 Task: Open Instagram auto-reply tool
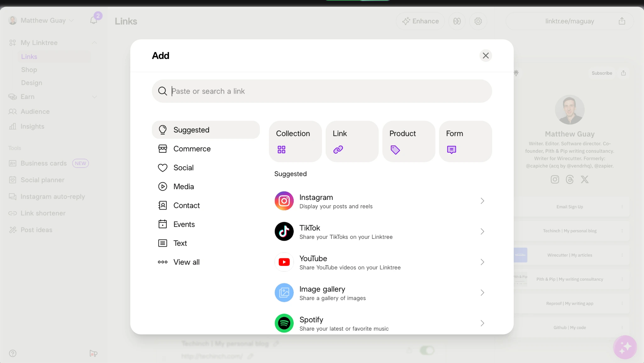coord(47,197)
